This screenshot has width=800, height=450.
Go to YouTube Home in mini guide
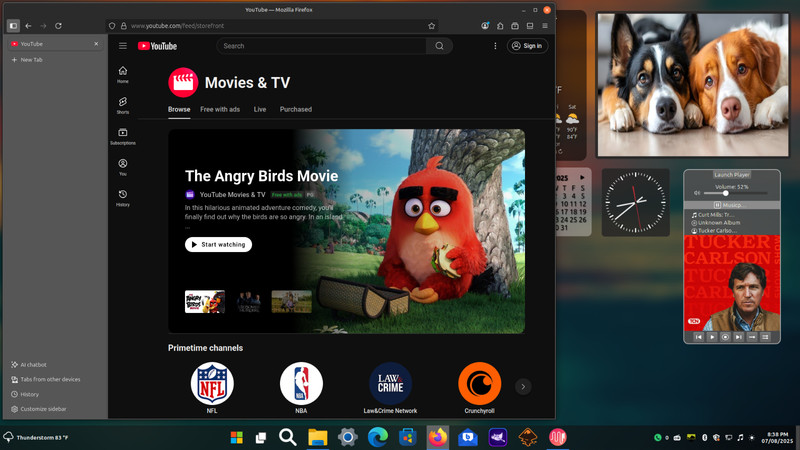[x=123, y=74]
